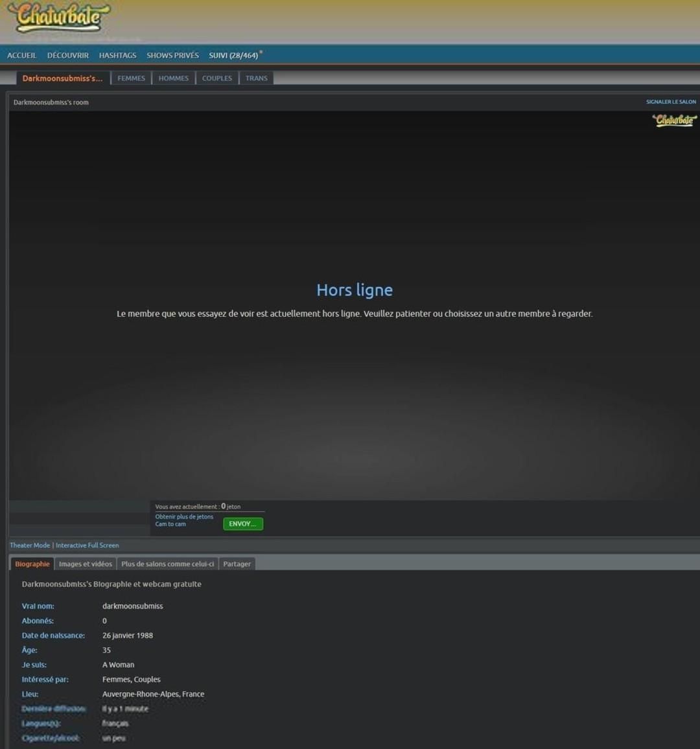700x749 pixels.
Task: Switch to the HOMMES tab
Action: 174,78
